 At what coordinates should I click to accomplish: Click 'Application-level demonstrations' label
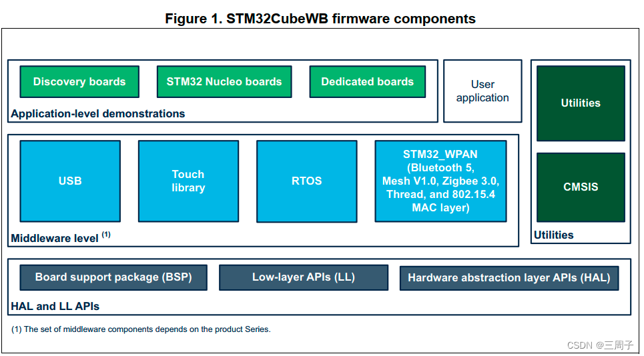click(x=97, y=113)
